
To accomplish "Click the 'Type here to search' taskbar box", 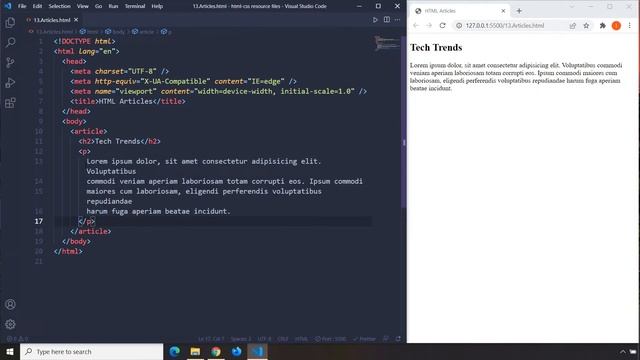I will (91, 351).
